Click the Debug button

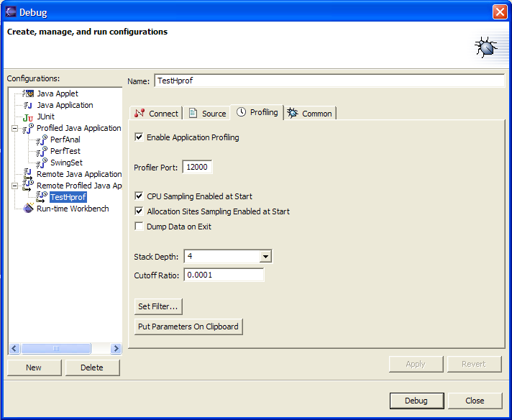[416, 401]
